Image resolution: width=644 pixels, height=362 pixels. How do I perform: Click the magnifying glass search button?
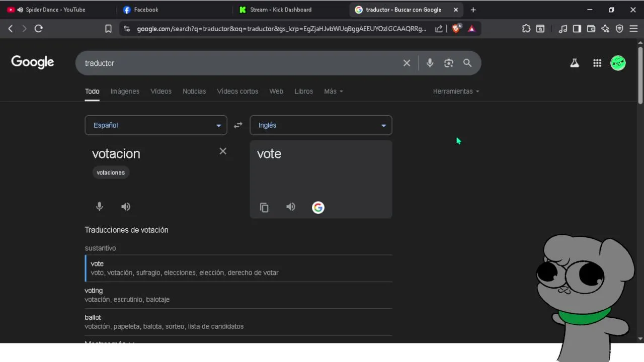(x=467, y=63)
